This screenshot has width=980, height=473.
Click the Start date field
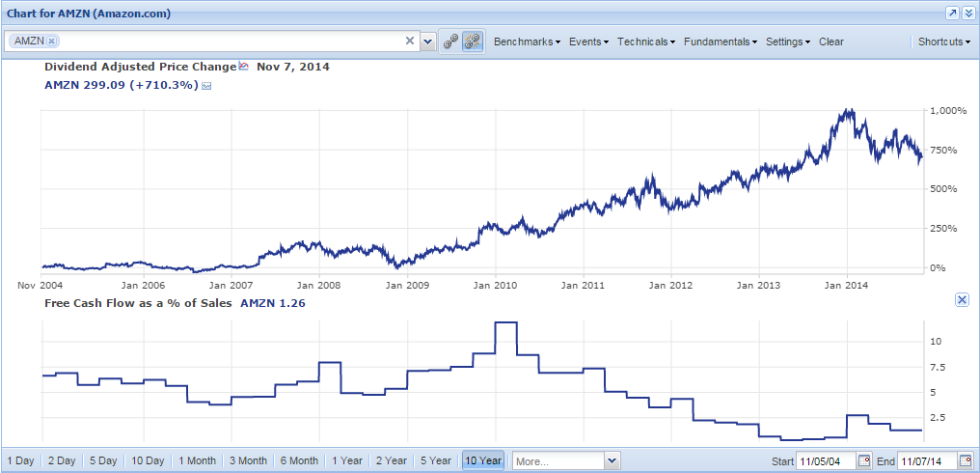coord(827,461)
